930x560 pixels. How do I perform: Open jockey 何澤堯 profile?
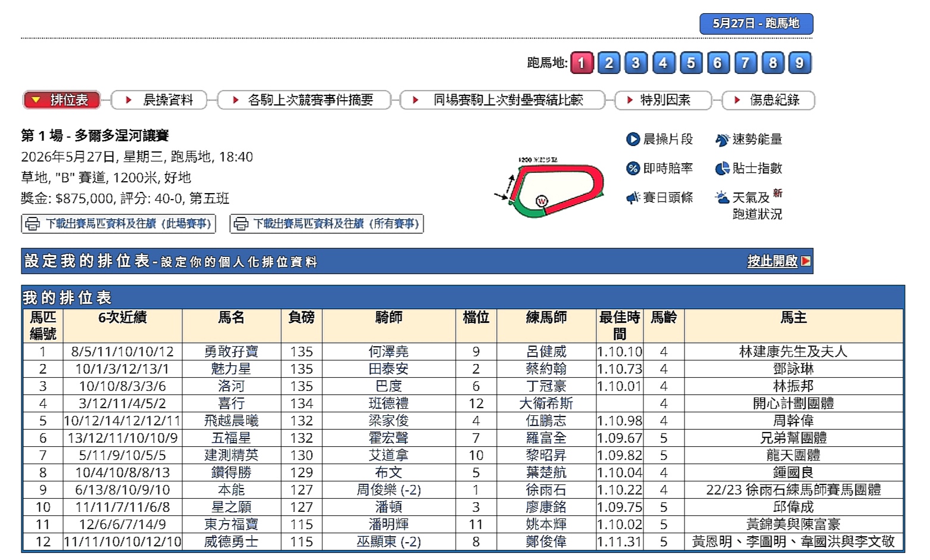[388, 351]
